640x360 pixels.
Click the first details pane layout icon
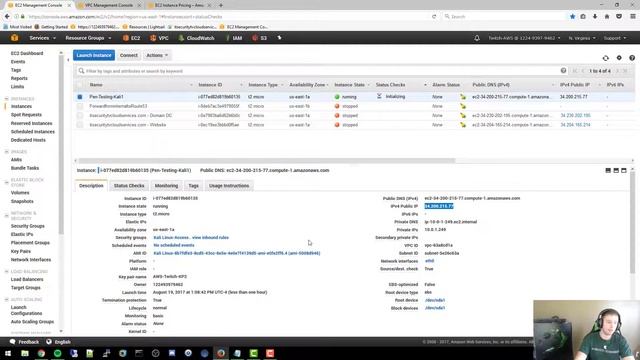(x=608, y=170)
